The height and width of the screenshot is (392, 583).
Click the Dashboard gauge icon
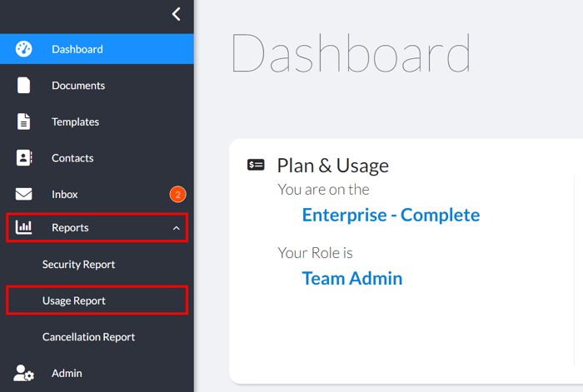(x=23, y=49)
